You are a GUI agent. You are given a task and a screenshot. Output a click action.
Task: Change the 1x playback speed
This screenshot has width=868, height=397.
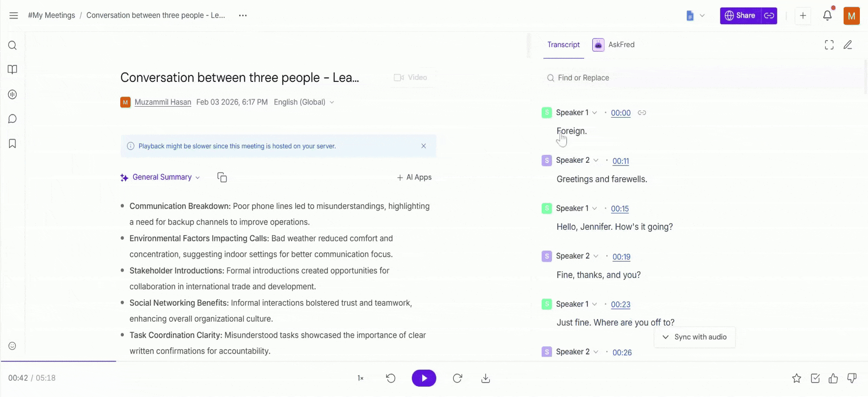click(360, 378)
